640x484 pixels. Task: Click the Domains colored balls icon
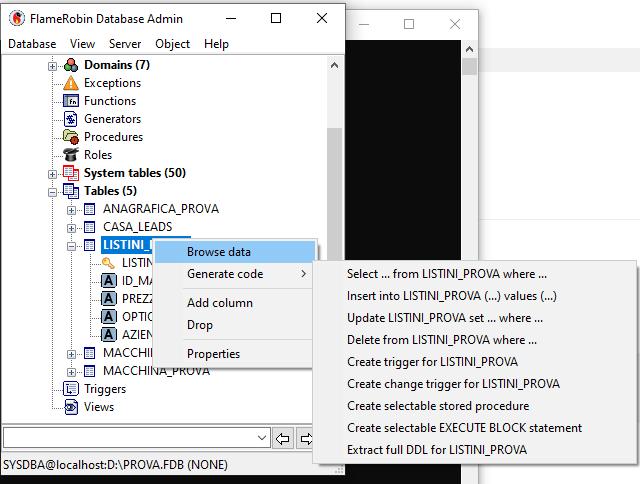point(71,65)
